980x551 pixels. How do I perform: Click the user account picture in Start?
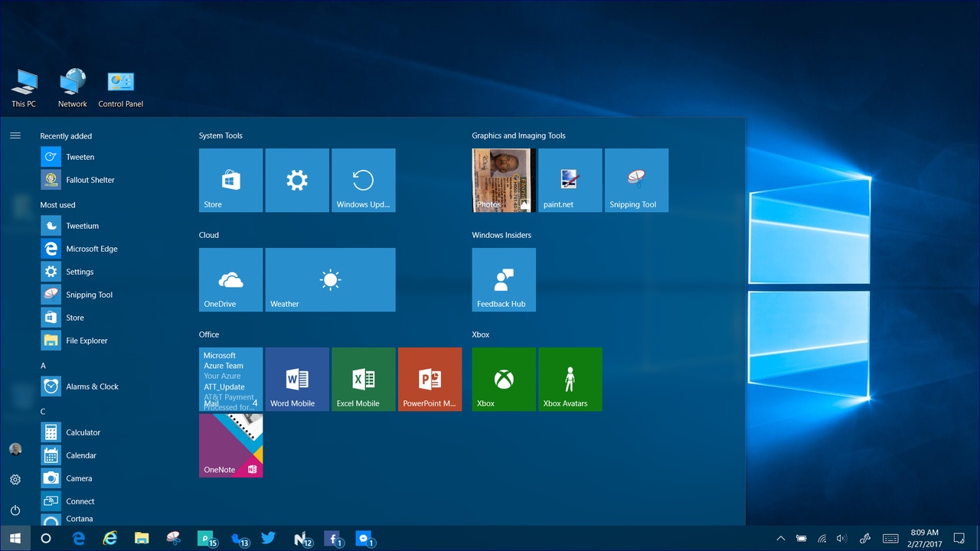click(x=15, y=449)
